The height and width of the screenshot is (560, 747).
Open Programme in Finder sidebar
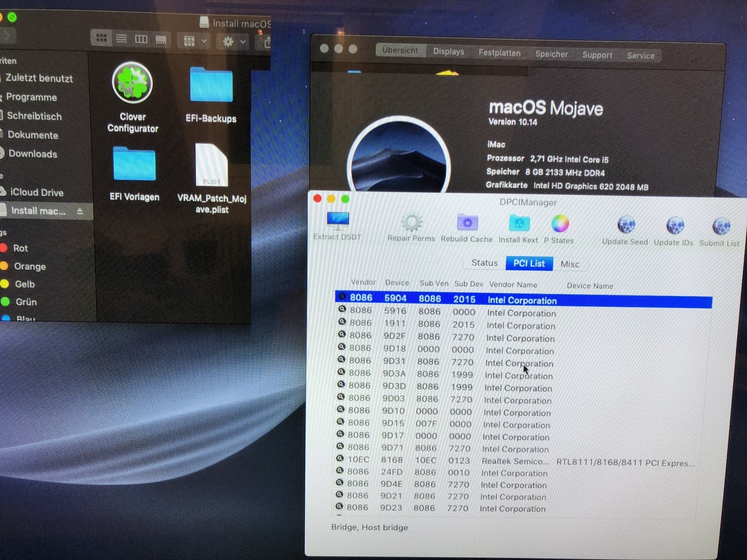pyautogui.click(x=31, y=97)
